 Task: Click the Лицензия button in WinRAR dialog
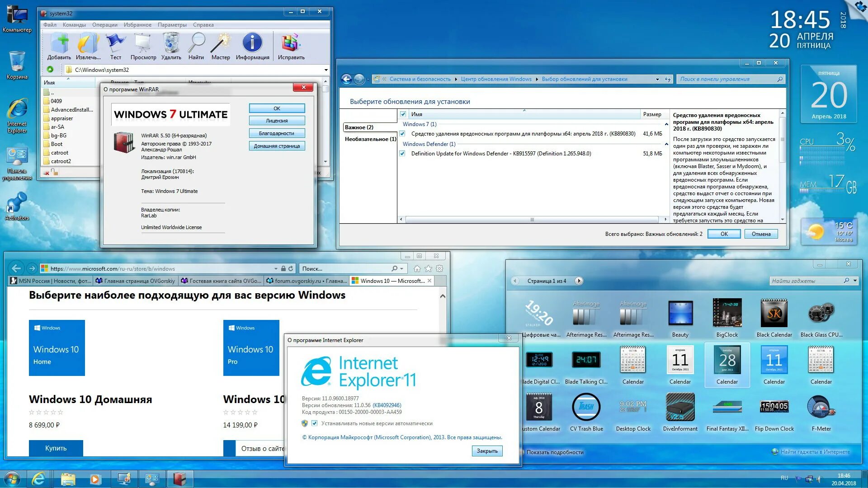(x=277, y=121)
